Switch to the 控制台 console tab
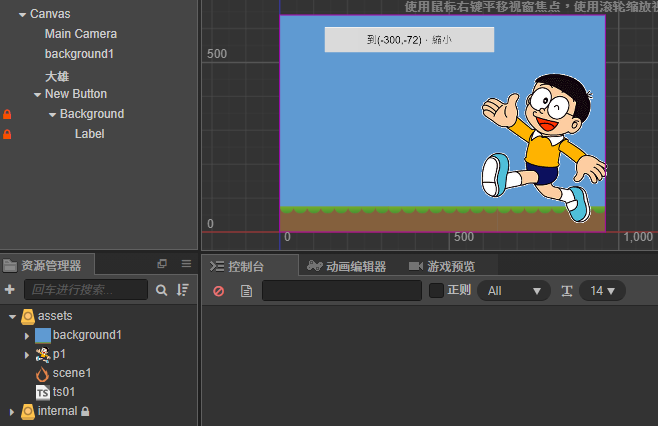The image size is (658, 426). (x=250, y=266)
